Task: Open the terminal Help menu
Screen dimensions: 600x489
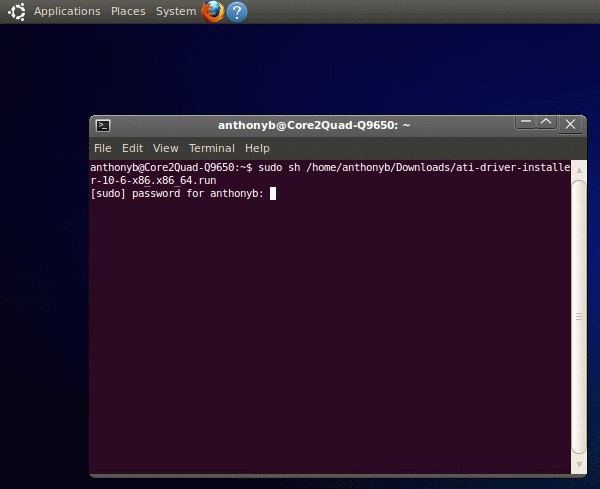Action: (257, 148)
